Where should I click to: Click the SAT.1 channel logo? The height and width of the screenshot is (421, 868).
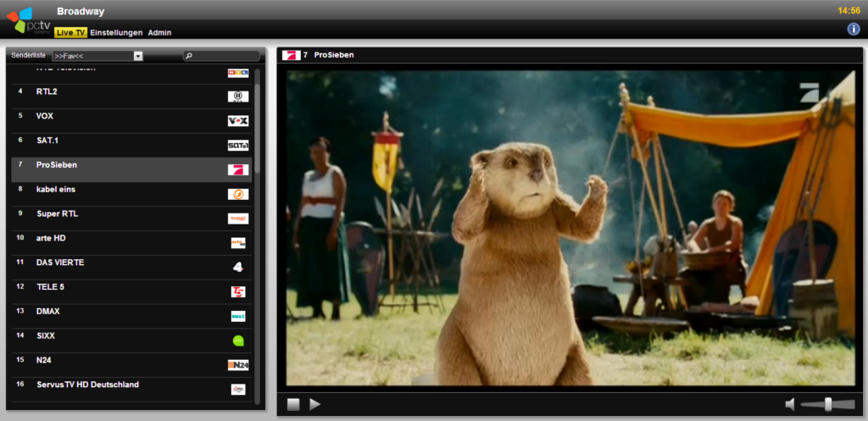tap(238, 146)
